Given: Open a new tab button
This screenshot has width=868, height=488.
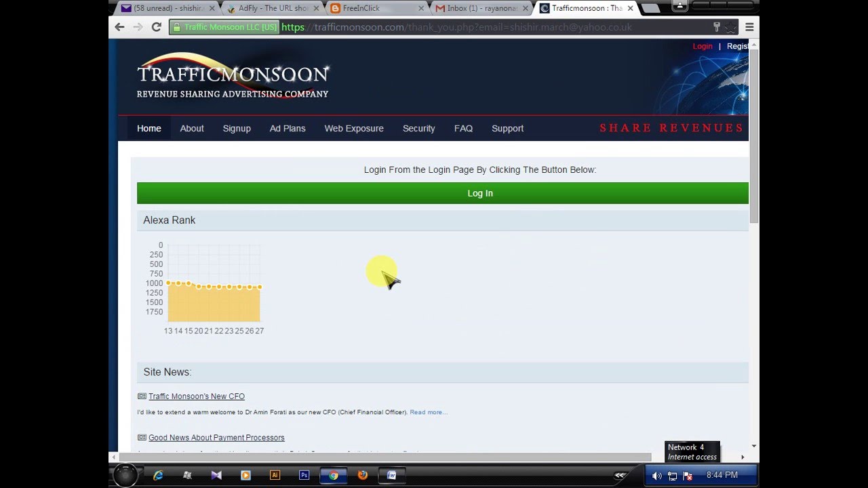Looking at the screenshot, I should click(650, 8).
